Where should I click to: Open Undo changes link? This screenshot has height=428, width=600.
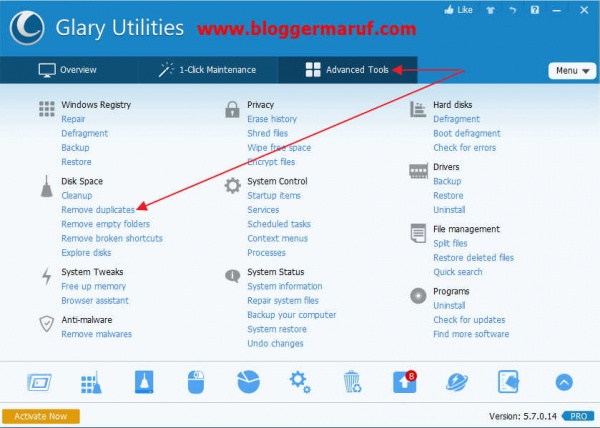pyautogui.click(x=275, y=343)
